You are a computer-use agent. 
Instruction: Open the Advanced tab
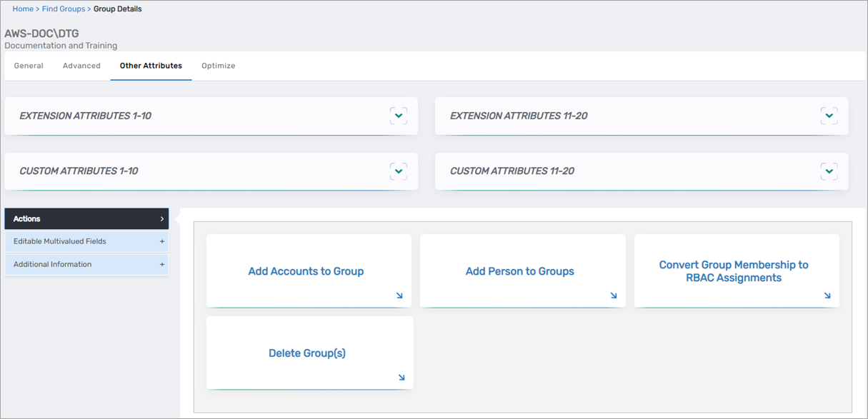(x=81, y=65)
